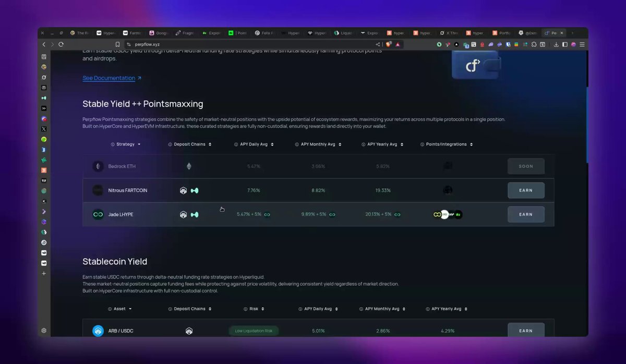Click the Low Liquidation Risk badge

tap(254, 331)
